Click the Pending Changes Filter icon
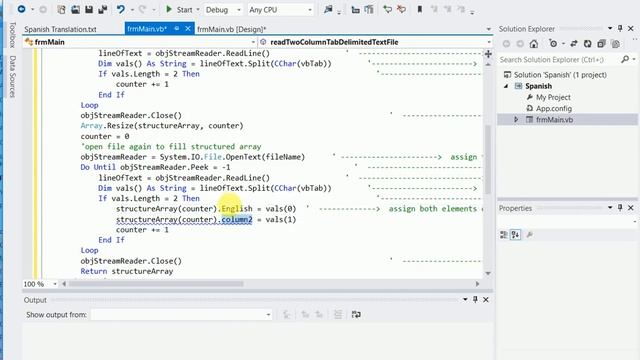Screen dimensions: 640x360 coord(553,44)
